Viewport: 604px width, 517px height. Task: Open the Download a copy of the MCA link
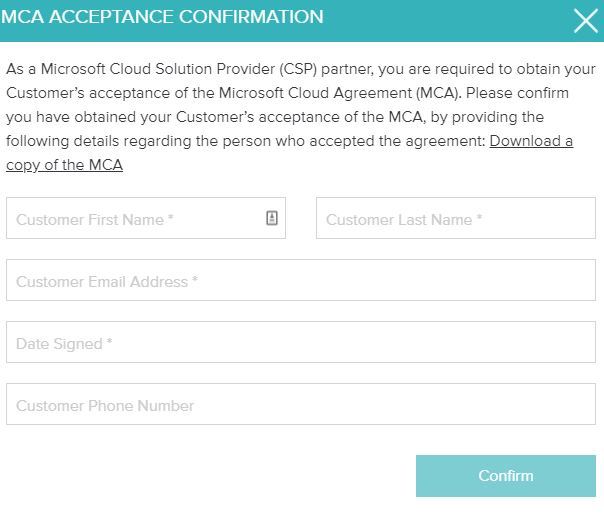530,141
